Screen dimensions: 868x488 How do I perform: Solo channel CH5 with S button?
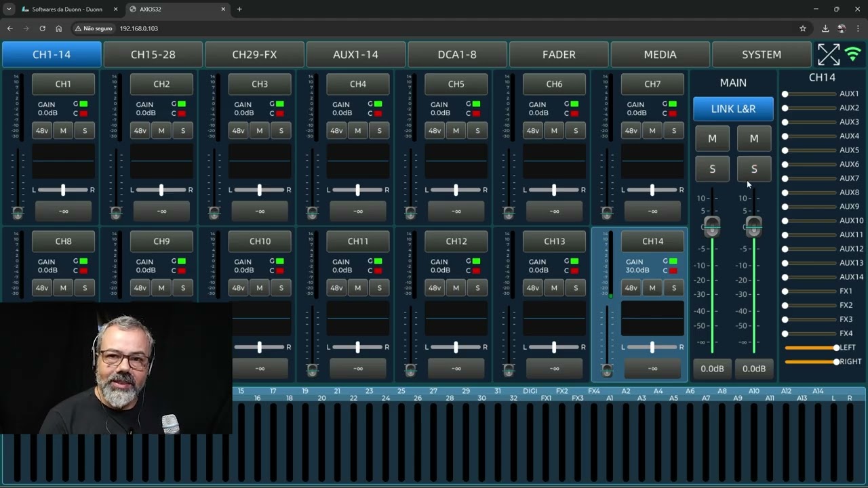pos(477,130)
